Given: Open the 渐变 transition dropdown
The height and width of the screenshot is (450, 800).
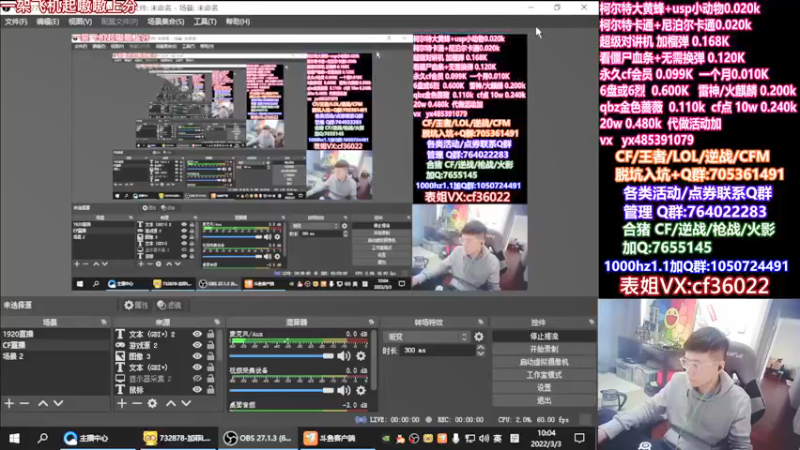Looking at the screenshot, I should tap(427, 337).
